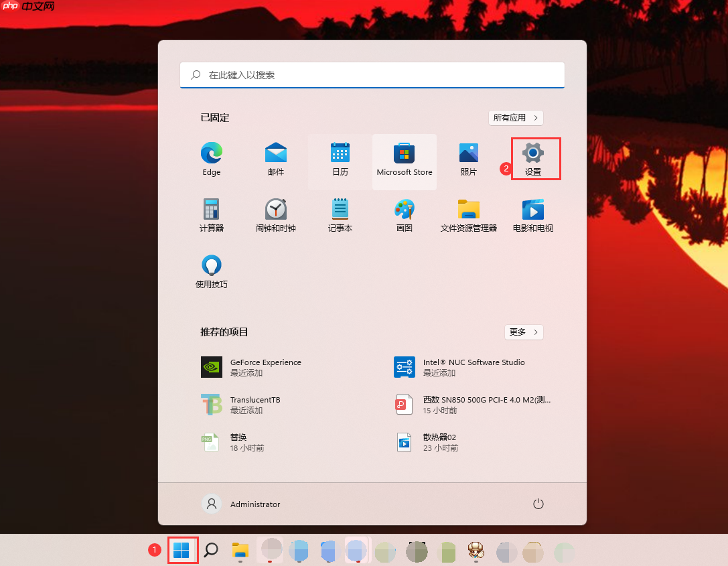728x566 pixels.
Task: Open Microsoft Edge from pinned apps
Action: click(211, 159)
